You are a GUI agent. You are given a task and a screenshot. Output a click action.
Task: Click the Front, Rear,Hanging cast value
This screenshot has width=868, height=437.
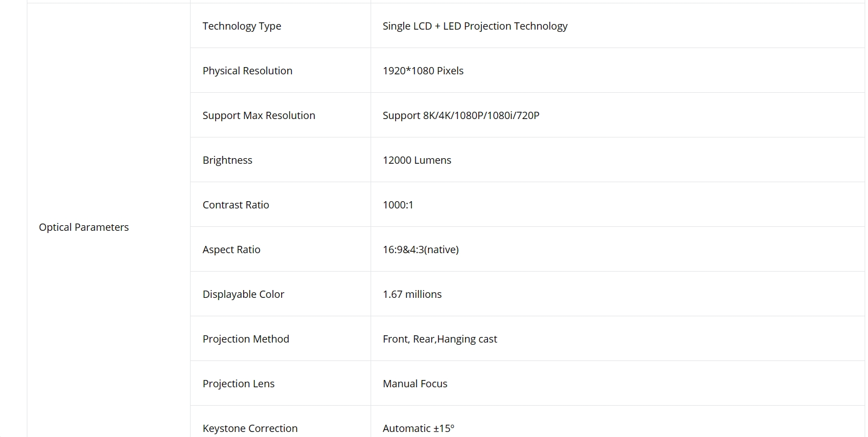click(440, 339)
